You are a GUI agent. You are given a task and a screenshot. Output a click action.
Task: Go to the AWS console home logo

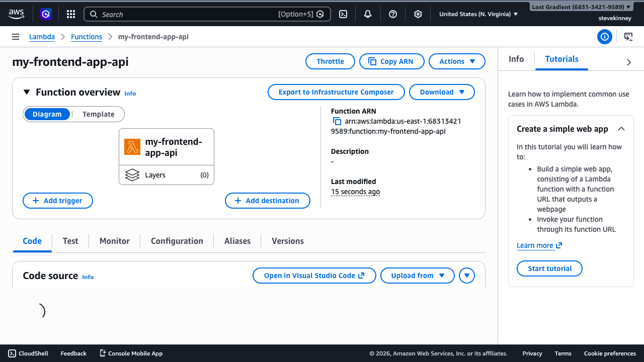coord(16,14)
